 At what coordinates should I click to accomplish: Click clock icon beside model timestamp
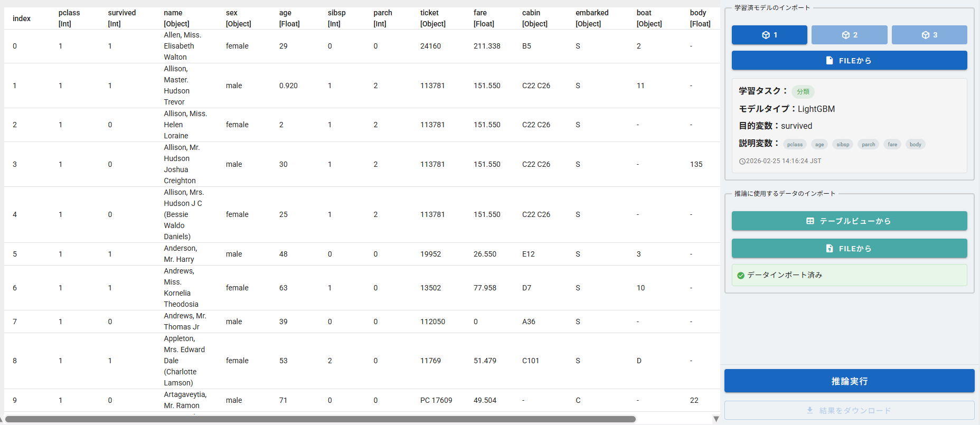coord(742,162)
